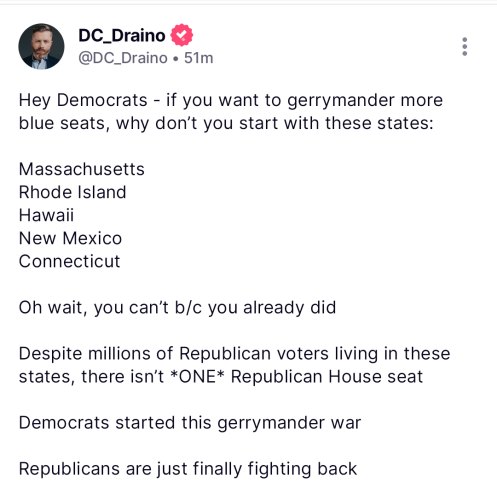The height and width of the screenshot is (500, 497).
Task: Open DC_Draino's profile picture
Action: point(41,46)
